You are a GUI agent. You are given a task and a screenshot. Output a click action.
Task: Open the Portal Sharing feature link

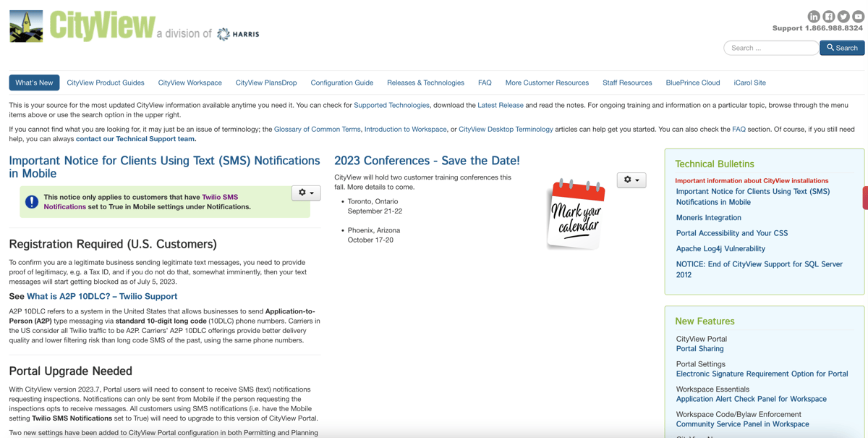click(699, 349)
